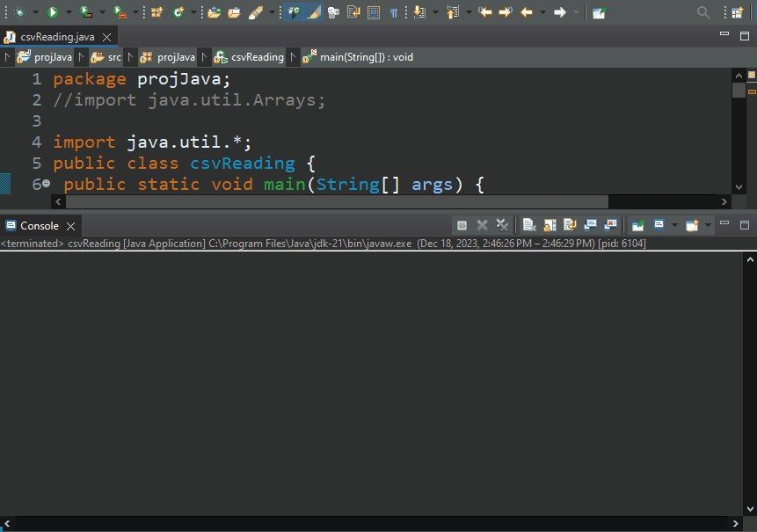
Task: Toggle Breadcrumb toolbar button
Action: (293, 12)
